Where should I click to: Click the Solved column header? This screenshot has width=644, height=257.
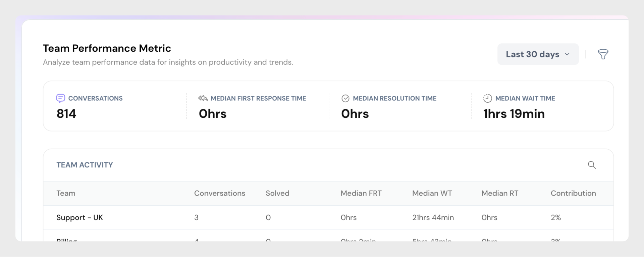pos(277,193)
